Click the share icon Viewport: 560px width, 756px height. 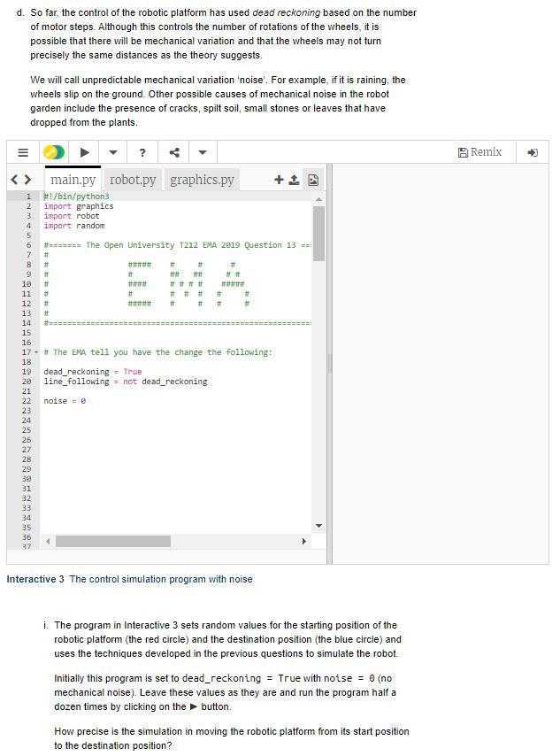(174, 152)
